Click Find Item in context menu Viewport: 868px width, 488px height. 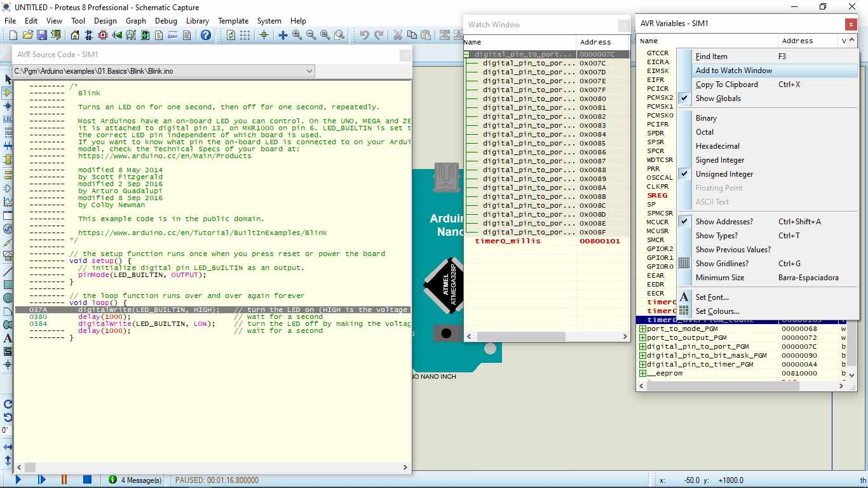pos(768,57)
